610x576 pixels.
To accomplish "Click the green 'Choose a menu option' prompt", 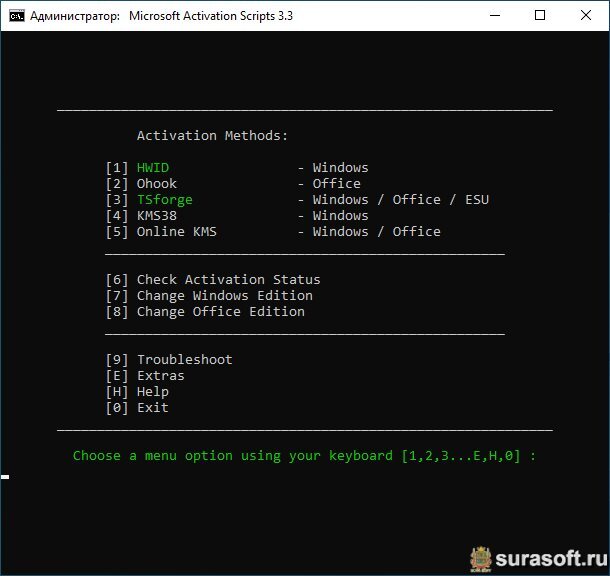I will (x=304, y=456).
